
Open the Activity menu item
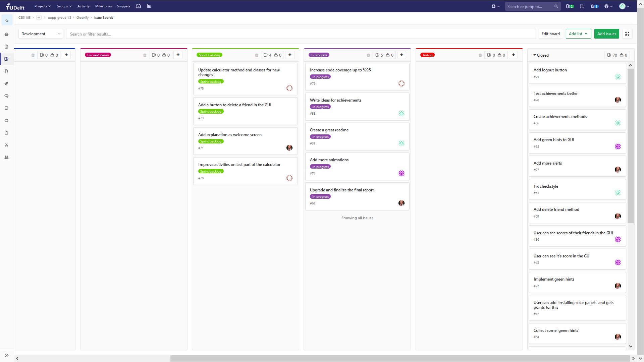[83, 6]
